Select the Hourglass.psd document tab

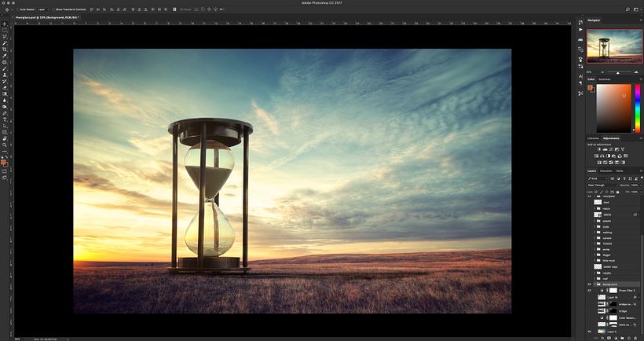[x=47, y=17]
